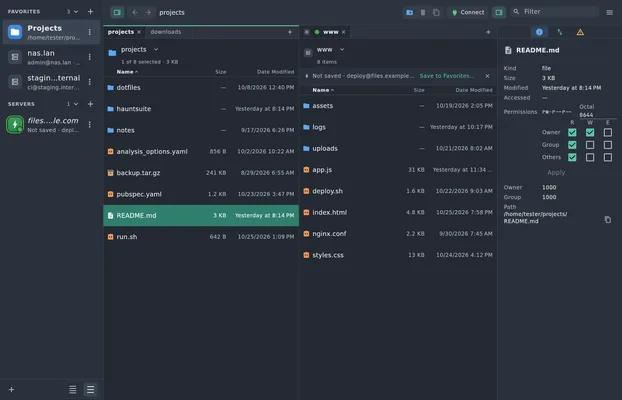Toggle Group execute permission checkbox
The width and height of the screenshot is (622, 400).
(607, 145)
